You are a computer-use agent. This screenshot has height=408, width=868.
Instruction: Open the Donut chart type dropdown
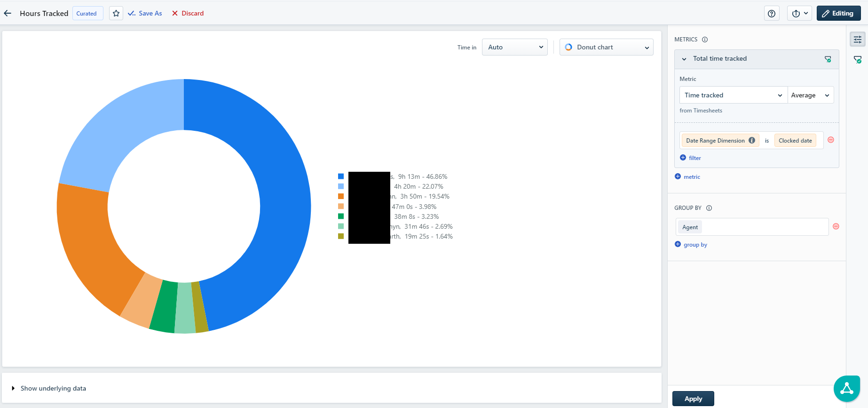pos(607,47)
